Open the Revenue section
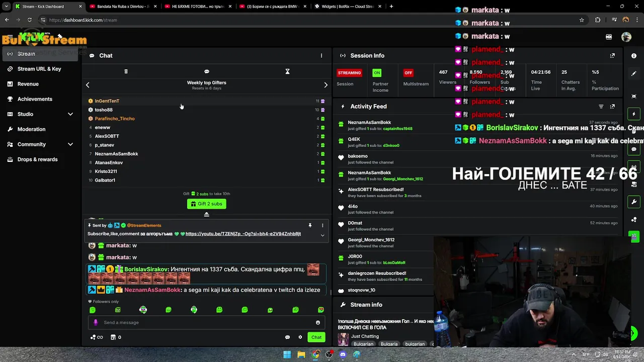The width and height of the screenshot is (644, 362). coord(28,84)
